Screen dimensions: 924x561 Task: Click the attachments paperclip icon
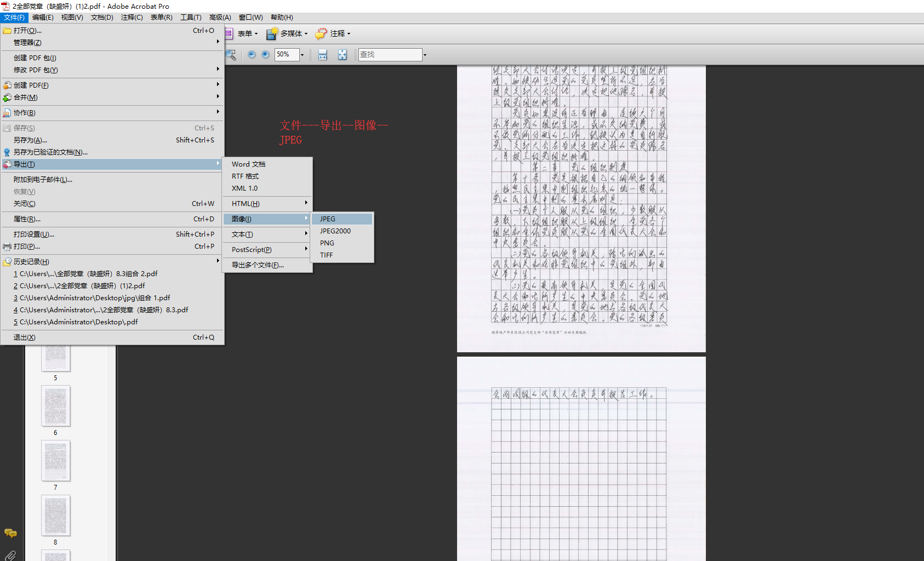10,556
